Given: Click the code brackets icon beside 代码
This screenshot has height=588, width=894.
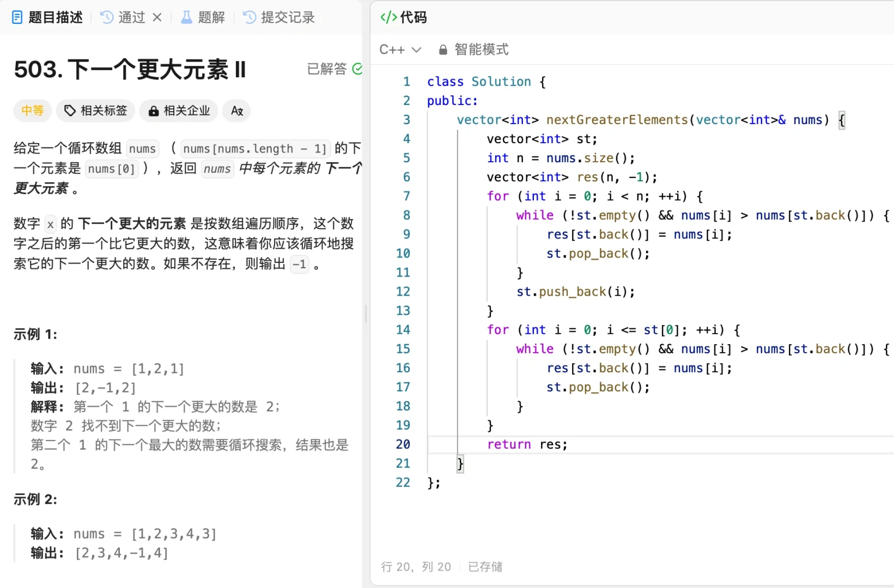Looking at the screenshot, I should 388,17.
